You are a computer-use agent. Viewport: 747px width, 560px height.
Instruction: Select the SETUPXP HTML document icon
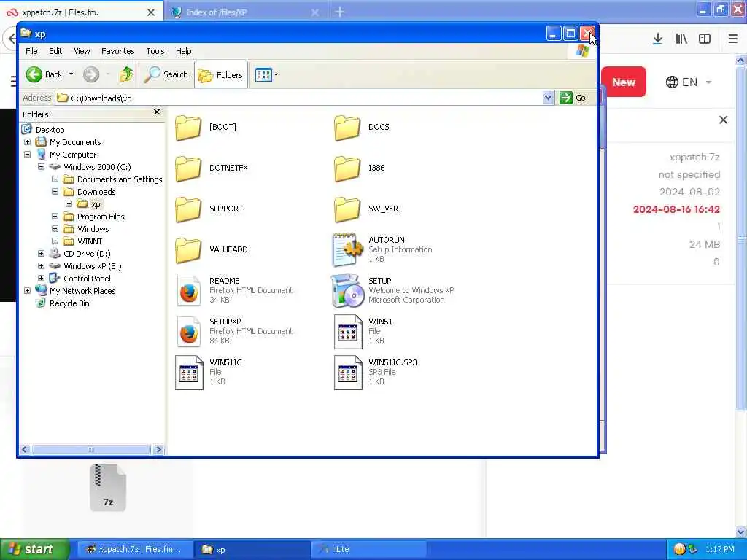coord(189,332)
